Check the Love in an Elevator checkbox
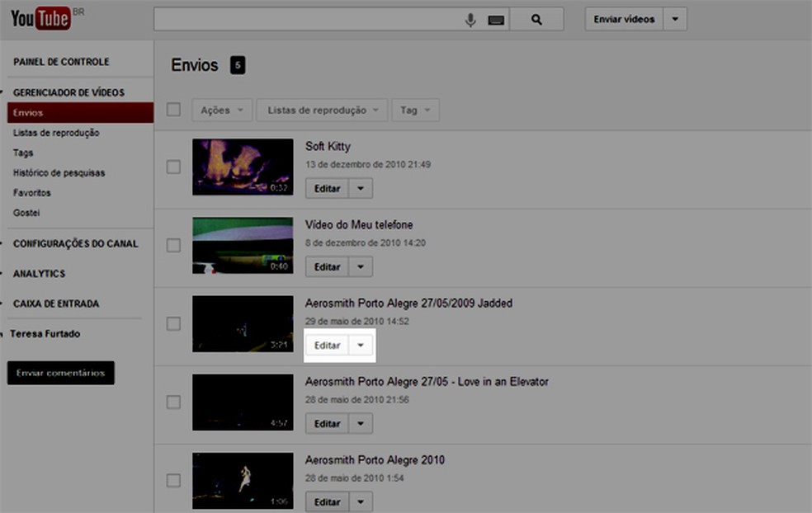Viewport: 812px width, 513px height. coord(173,402)
